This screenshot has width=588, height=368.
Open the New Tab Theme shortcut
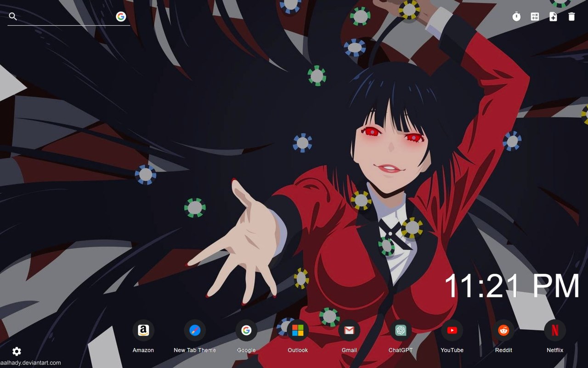click(x=195, y=330)
